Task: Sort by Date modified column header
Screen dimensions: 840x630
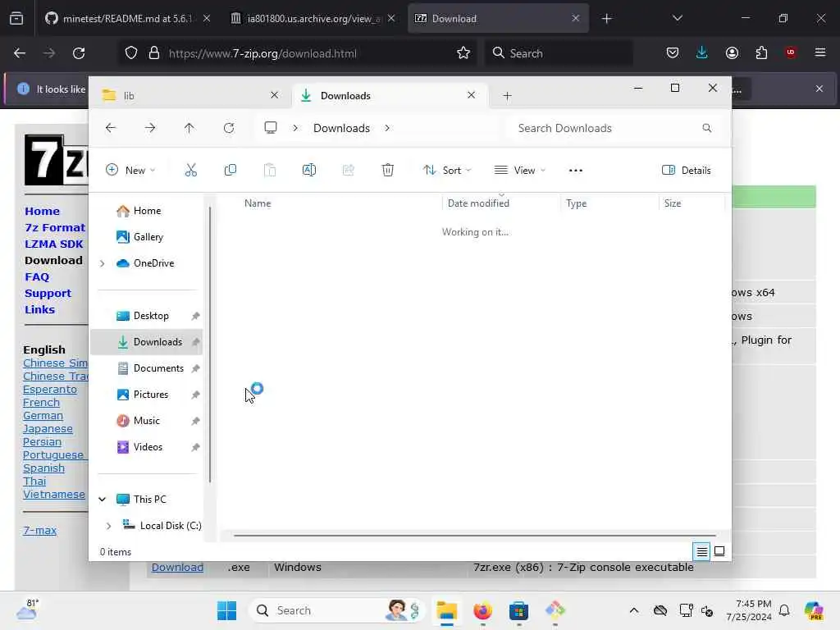Action: pyautogui.click(x=478, y=203)
